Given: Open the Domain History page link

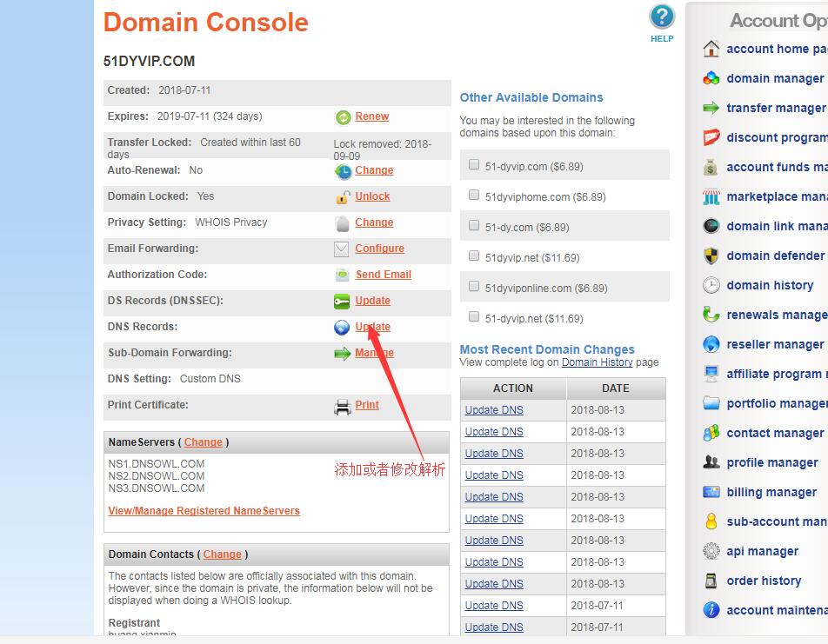Looking at the screenshot, I should click(597, 362).
